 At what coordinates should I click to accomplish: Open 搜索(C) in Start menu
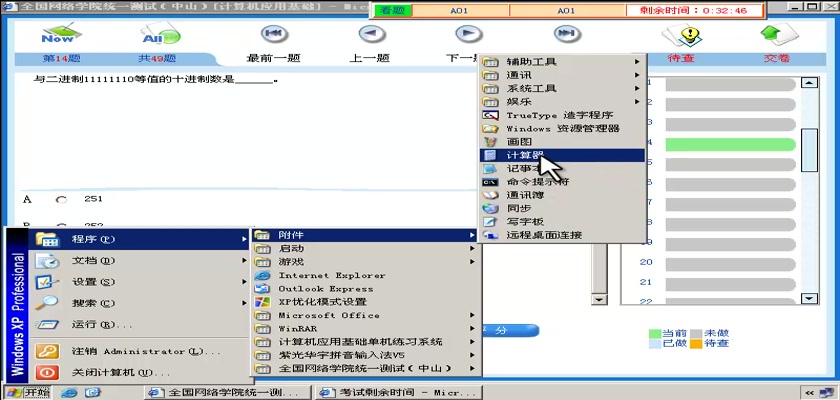140,303
